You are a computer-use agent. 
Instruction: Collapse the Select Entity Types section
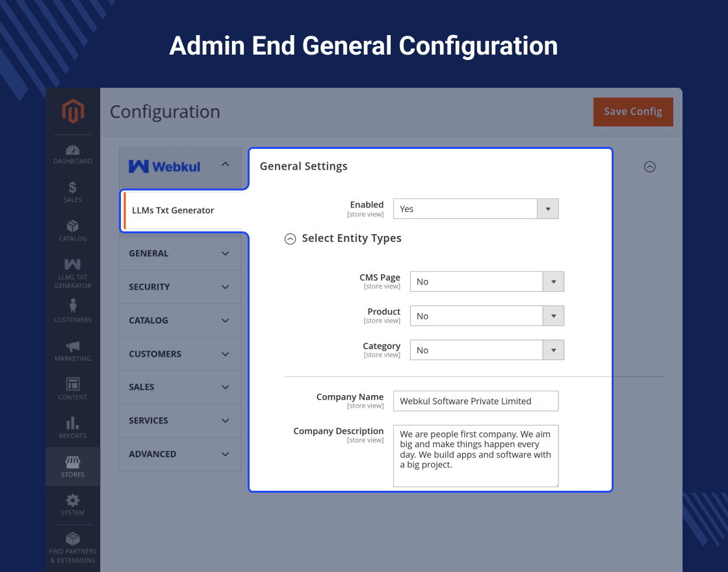point(291,239)
